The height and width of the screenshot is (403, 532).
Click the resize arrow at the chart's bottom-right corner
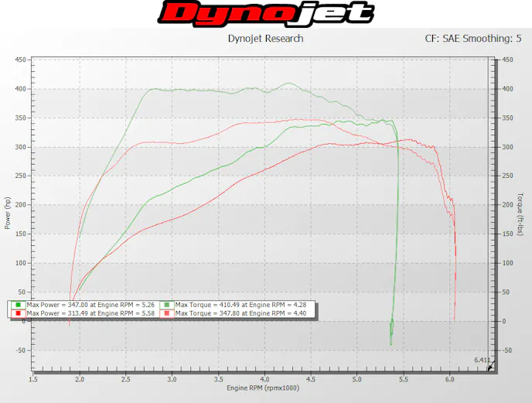489,368
